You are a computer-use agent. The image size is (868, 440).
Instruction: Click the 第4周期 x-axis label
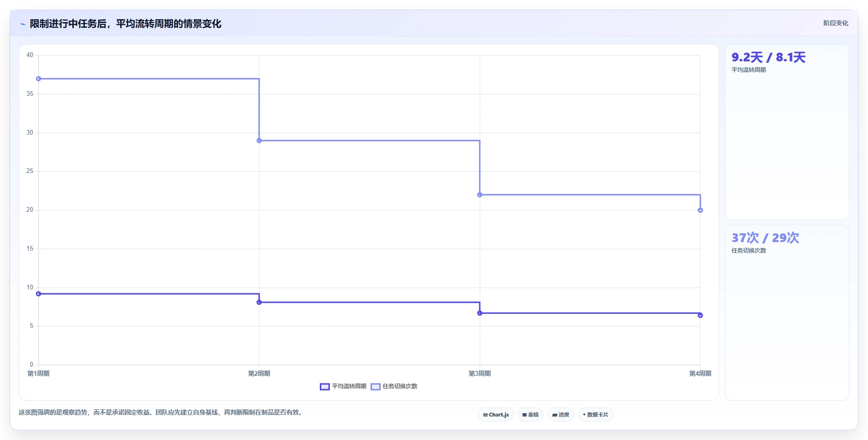[x=700, y=373]
